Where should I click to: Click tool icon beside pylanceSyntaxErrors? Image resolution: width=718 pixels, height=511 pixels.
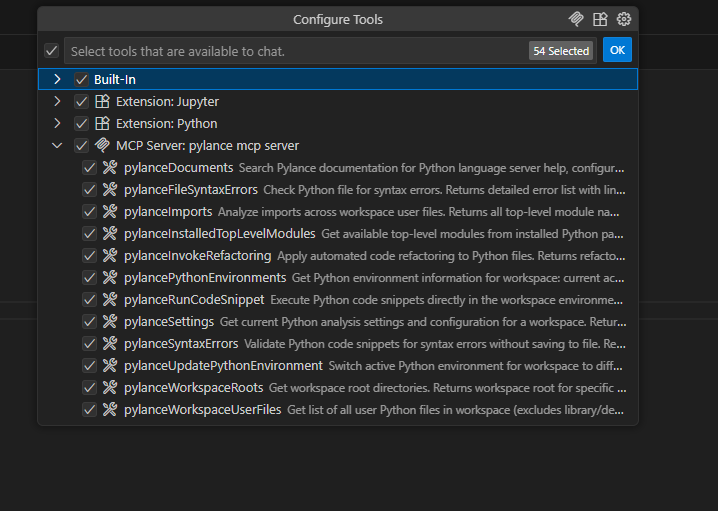pos(110,343)
